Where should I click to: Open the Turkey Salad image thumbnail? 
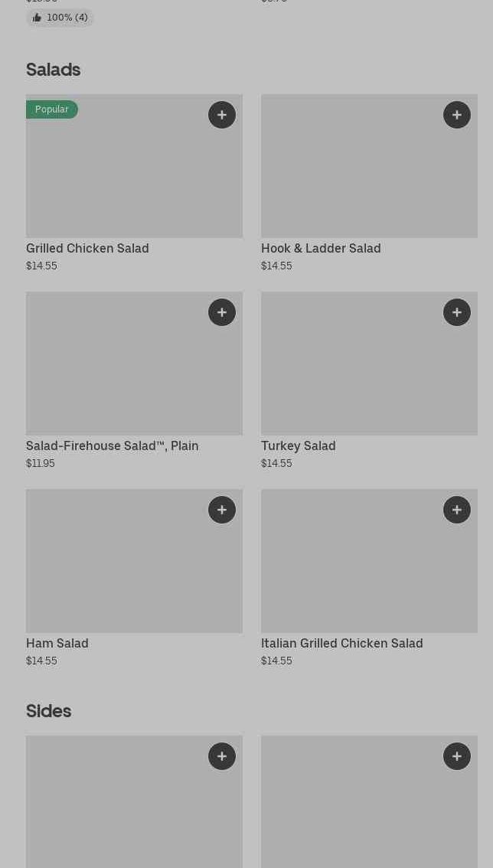point(369,363)
